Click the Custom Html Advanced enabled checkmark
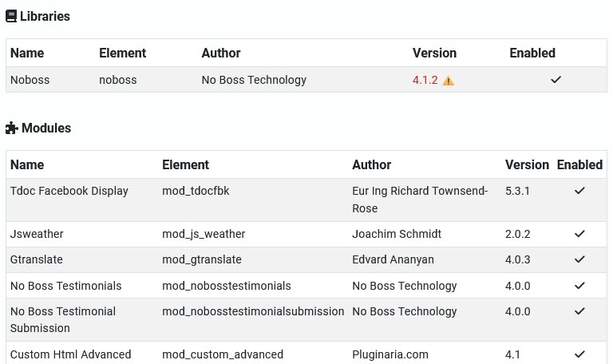This screenshot has width=613, height=364. 579,354
